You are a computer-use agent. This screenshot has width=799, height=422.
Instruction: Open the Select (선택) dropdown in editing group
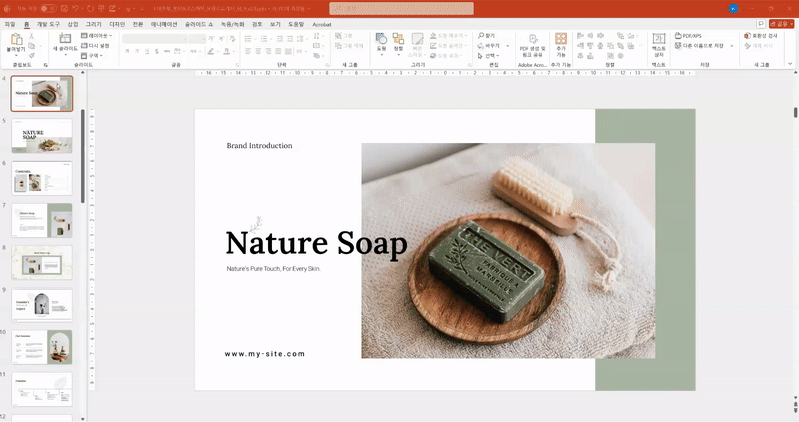point(489,56)
